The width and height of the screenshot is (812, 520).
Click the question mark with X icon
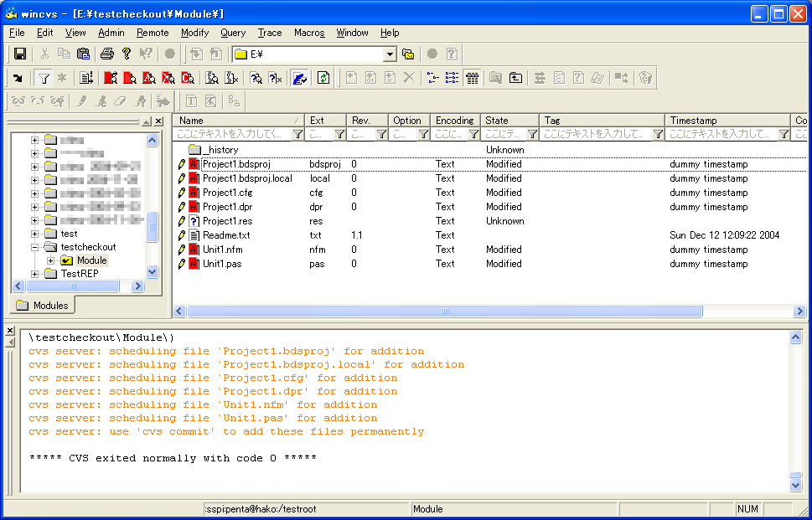(x=275, y=78)
